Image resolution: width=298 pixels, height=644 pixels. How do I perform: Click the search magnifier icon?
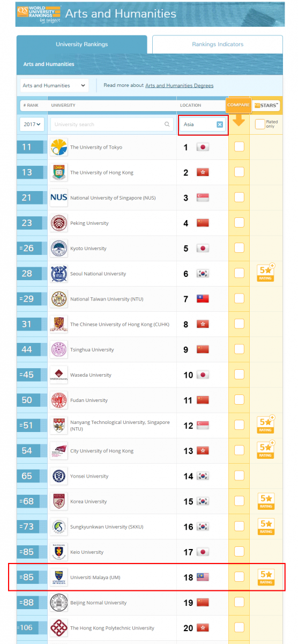click(x=167, y=125)
